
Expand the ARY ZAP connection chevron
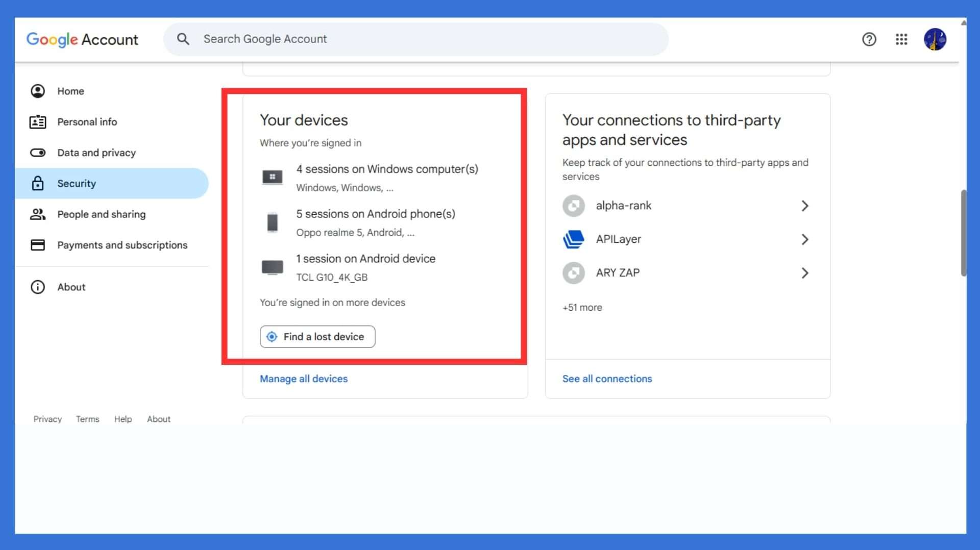(x=805, y=273)
